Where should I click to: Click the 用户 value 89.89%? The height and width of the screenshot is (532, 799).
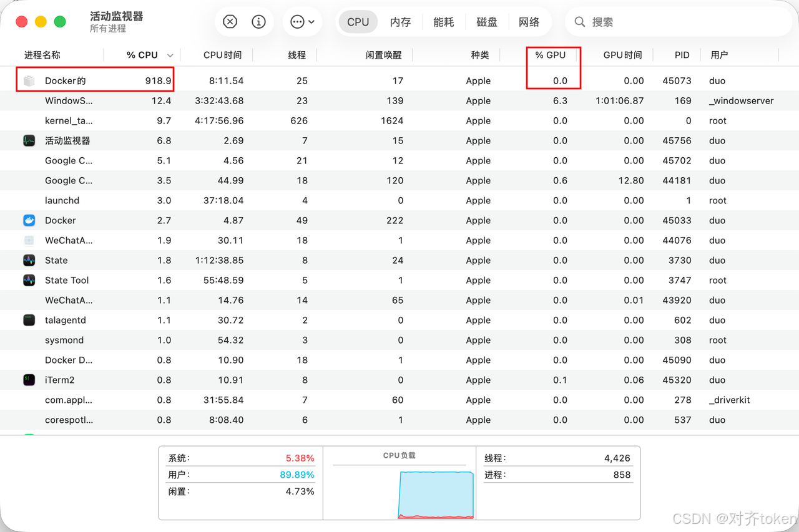pyautogui.click(x=297, y=475)
